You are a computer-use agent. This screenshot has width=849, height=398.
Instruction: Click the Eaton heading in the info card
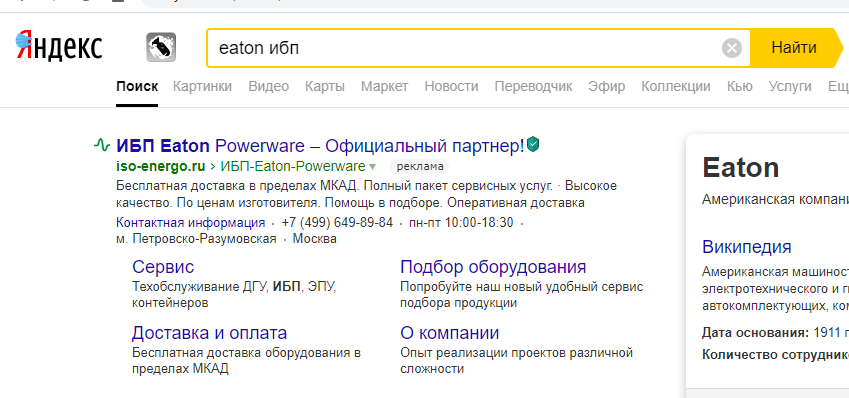[740, 167]
